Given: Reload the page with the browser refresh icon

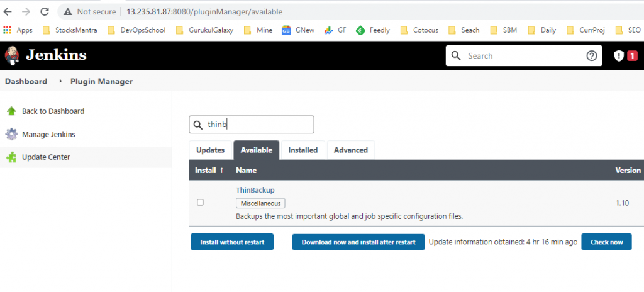Looking at the screenshot, I should [x=44, y=12].
